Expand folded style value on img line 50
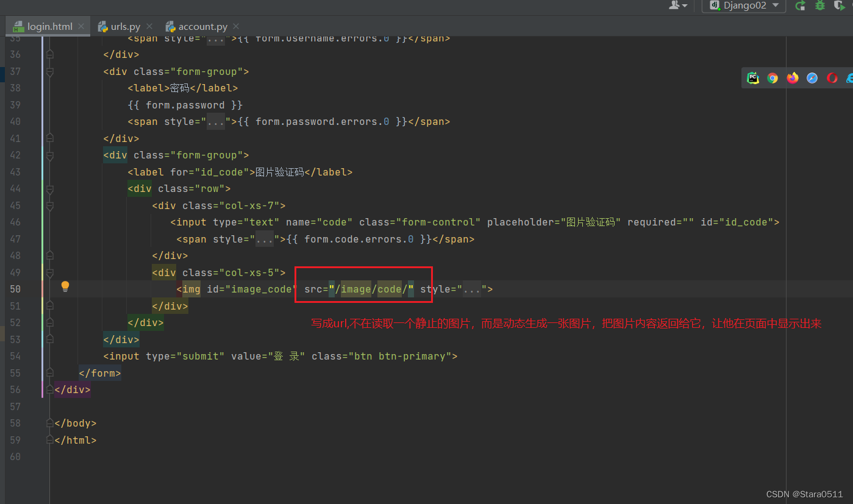The width and height of the screenshot is (853, 504). 472,289
